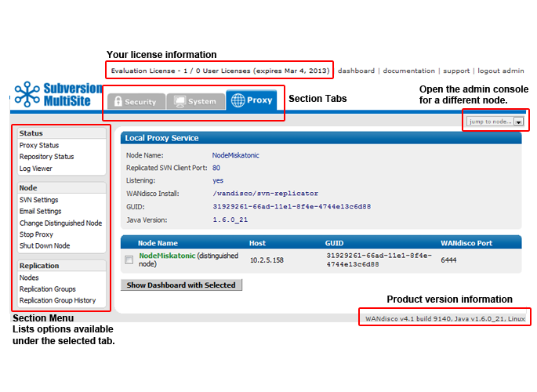Image resolution: width=537 pixels, height=392 pixels.
Task: Open Replication Groups
Action: 48,289
